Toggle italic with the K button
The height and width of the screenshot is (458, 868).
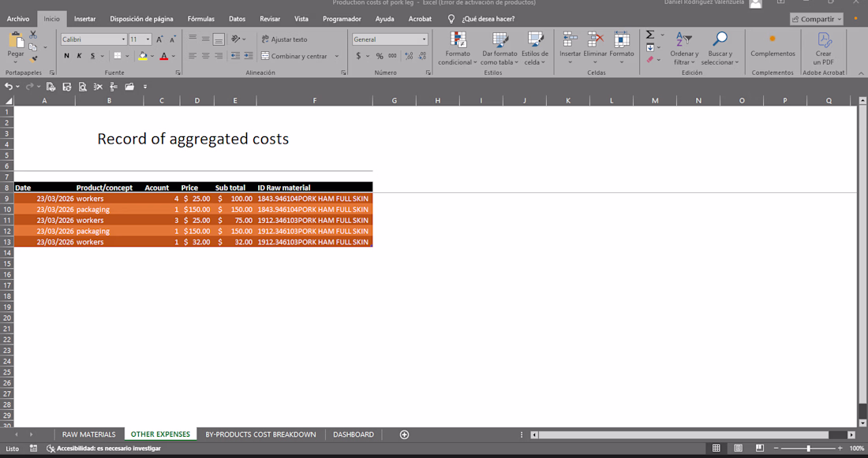pyautogui.click(x=79, y=56)
